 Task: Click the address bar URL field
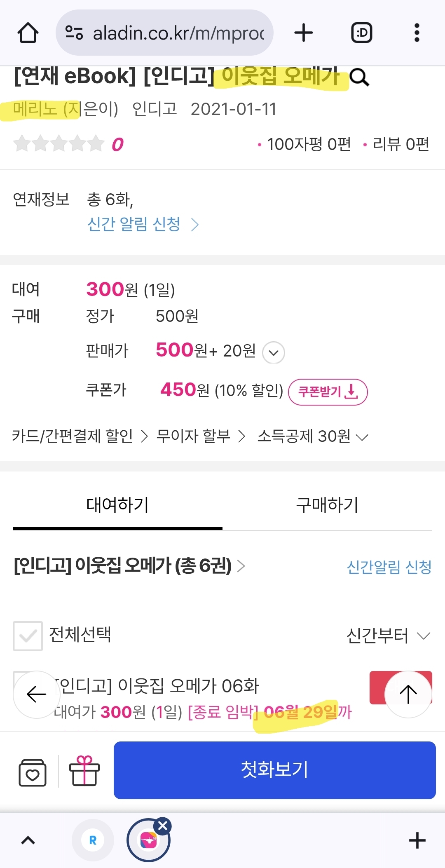click(164, 33)
